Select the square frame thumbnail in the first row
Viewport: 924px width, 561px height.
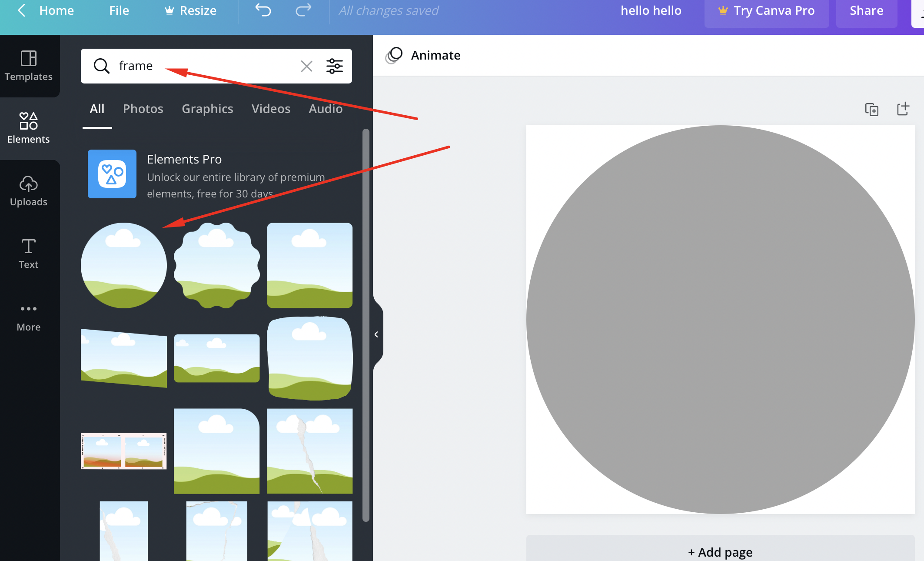(x=310, y=266)
